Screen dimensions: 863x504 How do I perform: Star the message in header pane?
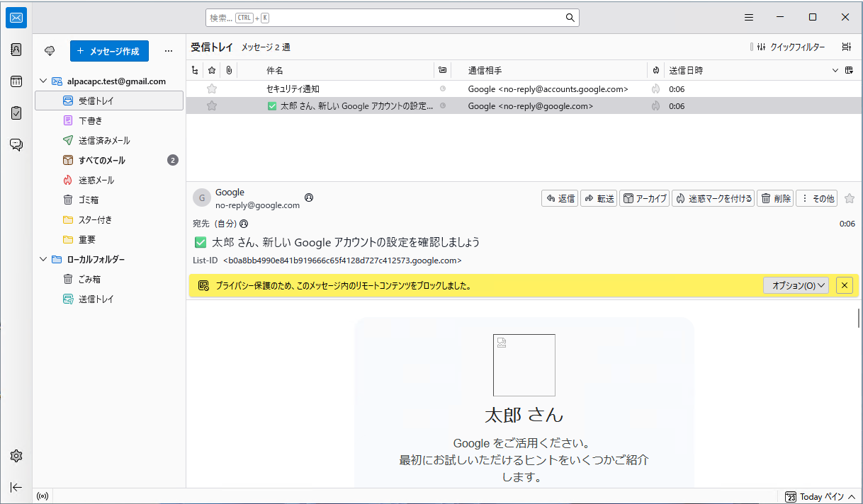click(x=850, y=198)
